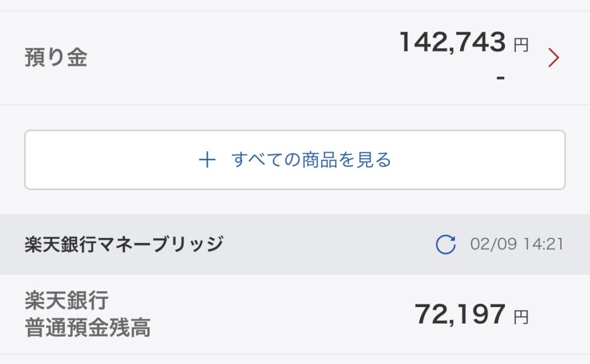This screenshot has width=590, height=364.
Task: Tap the 預り金 label
Action: 56,58
